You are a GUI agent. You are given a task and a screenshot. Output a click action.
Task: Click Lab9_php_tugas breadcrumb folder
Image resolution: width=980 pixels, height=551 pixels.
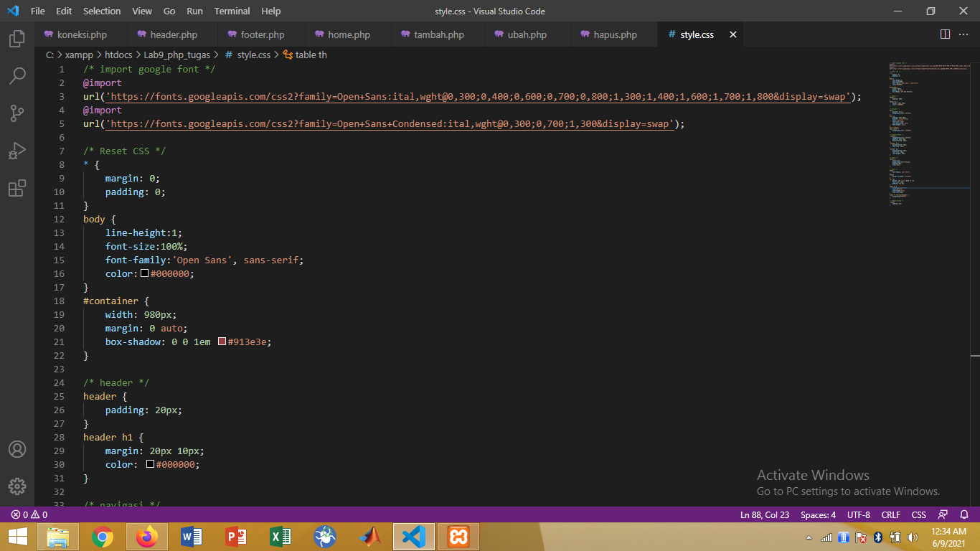click(177, 55)
